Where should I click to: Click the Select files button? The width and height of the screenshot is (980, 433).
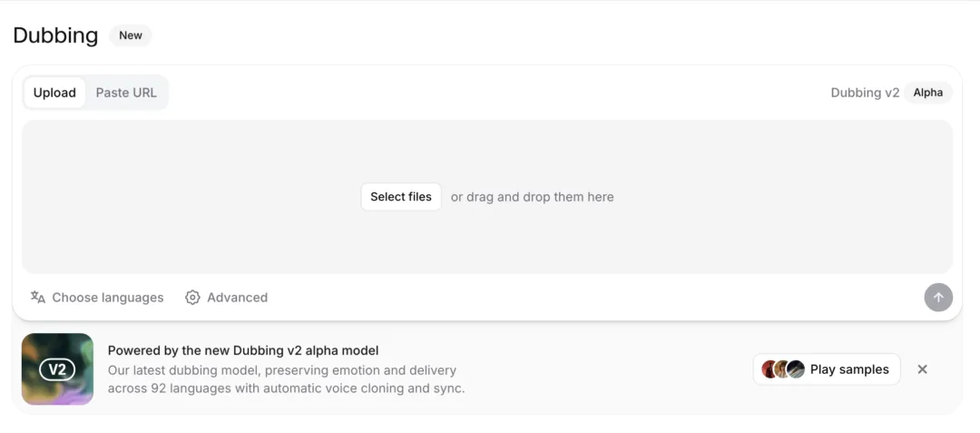401,197
